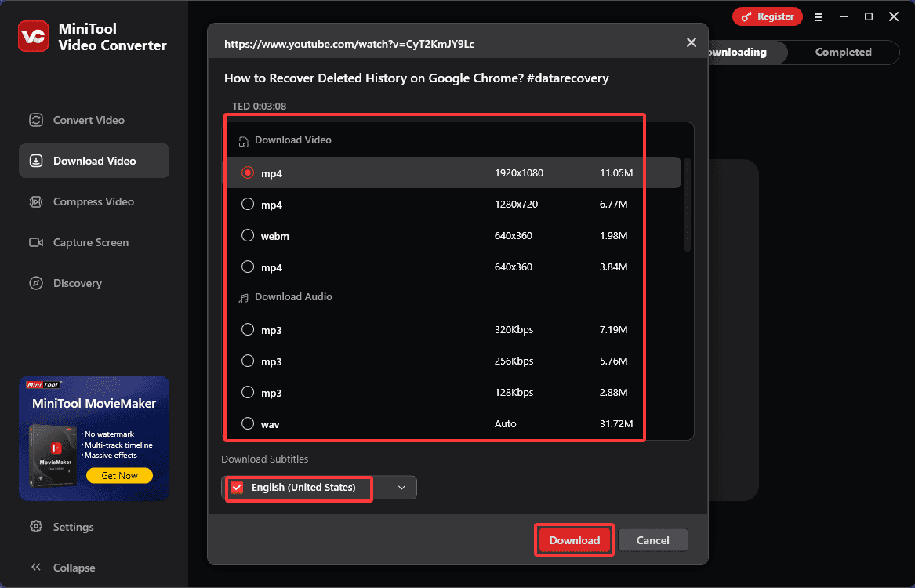
Task: Click the Capture Screen camera icon
Action: point(36,243)
